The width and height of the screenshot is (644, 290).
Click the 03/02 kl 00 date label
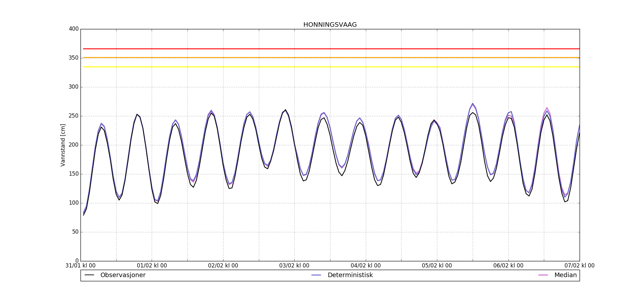(x=294, y=266)
